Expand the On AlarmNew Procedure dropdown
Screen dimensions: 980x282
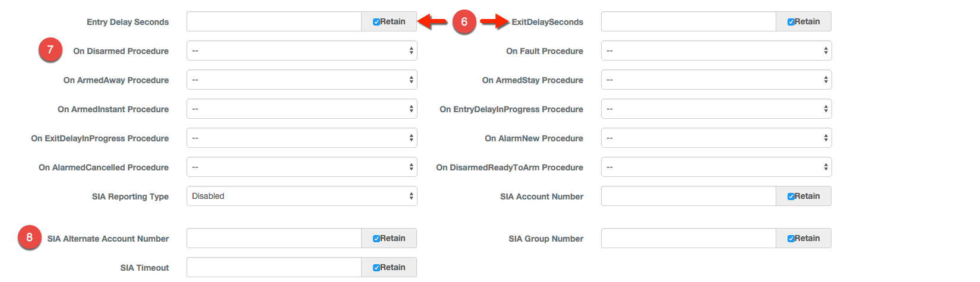[716, 138]
